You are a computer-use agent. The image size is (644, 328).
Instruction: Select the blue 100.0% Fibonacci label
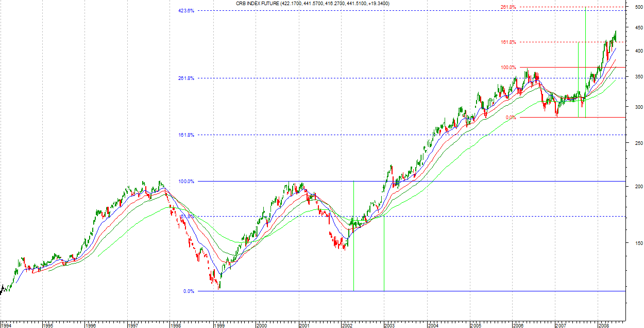tap(186, 182)
